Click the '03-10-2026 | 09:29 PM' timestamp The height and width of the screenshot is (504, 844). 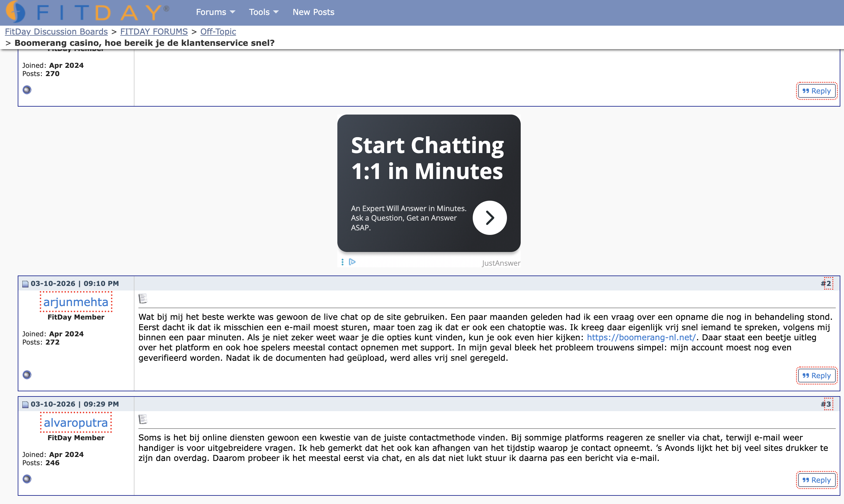click(x=75, y=404)
